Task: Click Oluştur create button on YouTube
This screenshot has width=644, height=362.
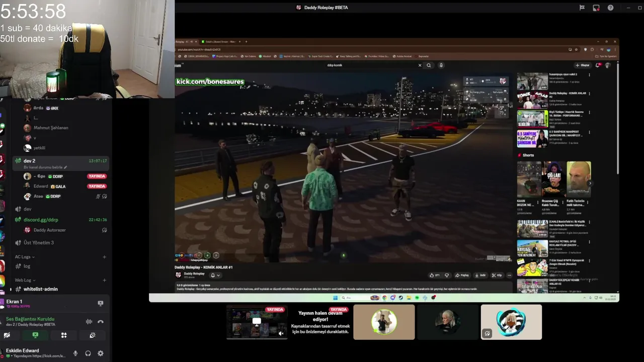Action: click(583, 65)
